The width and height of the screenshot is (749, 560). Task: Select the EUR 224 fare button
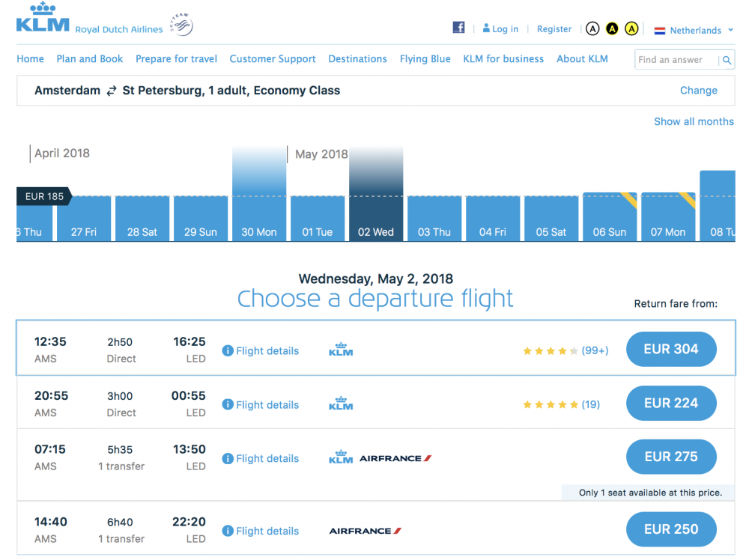pyautogui.click(x=671, y=404)
